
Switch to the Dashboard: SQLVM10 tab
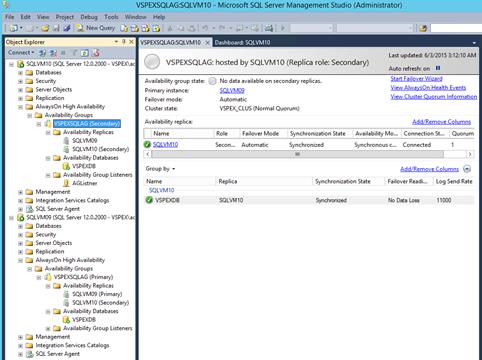click(x=242, y=43)
